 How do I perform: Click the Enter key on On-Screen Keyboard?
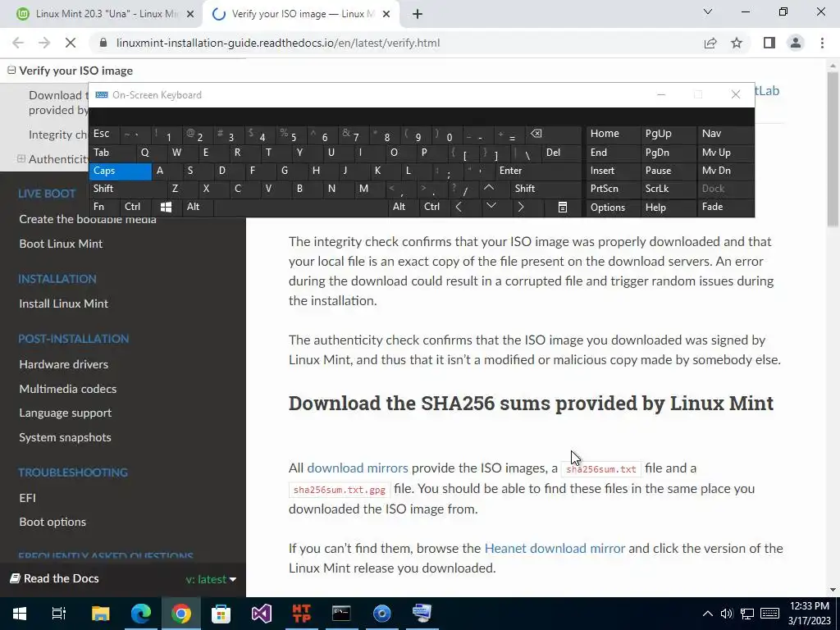[538, 171]
